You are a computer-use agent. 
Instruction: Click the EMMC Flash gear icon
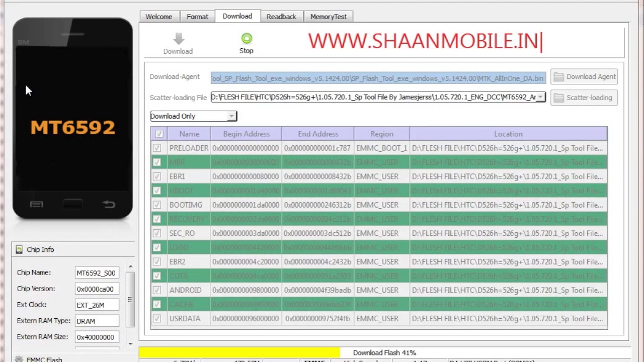(x=19, y=359)
